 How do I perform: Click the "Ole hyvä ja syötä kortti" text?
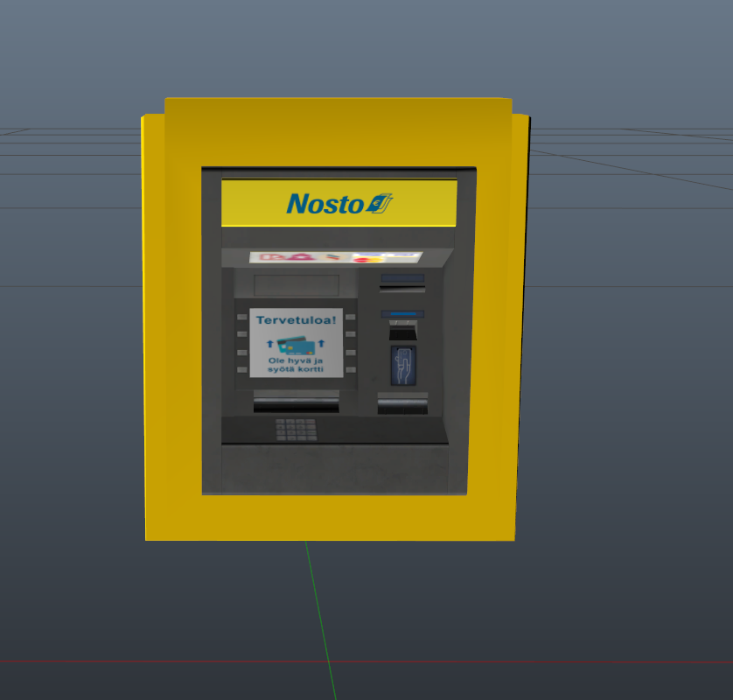point(296,365)
